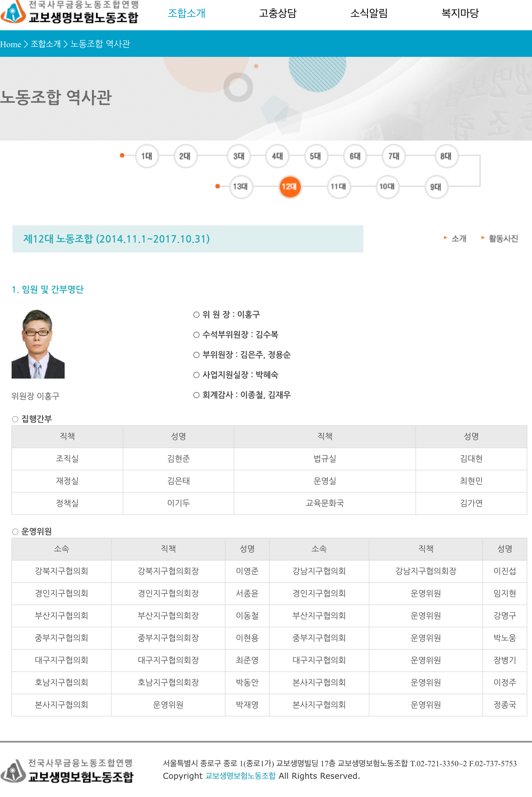Click the 대구지구협의회장 cell

(168, 660)
